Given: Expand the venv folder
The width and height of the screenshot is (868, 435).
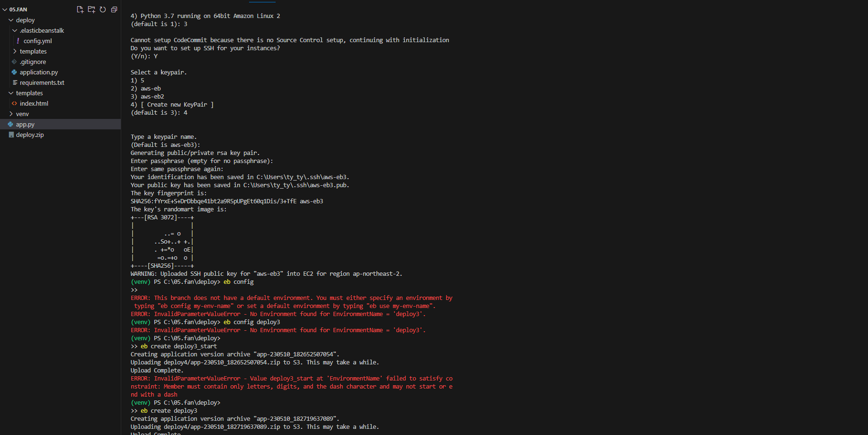Looking at the screenshot, I should click(11, 114).
